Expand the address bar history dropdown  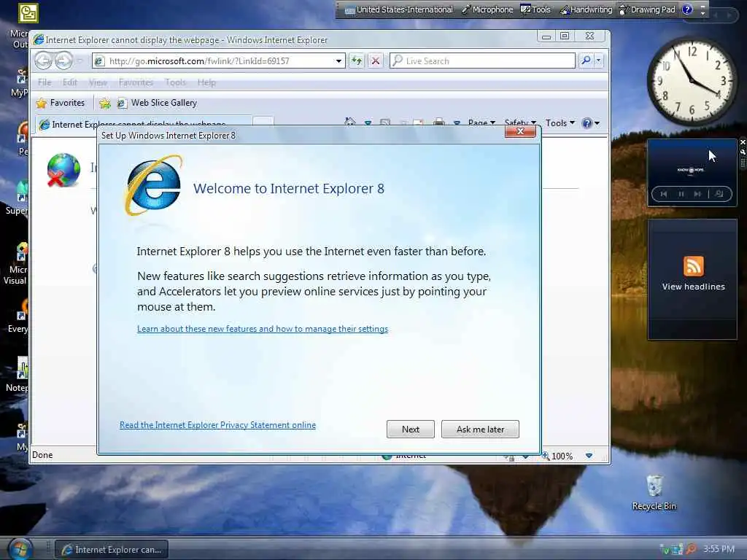(x=338, y=61)
